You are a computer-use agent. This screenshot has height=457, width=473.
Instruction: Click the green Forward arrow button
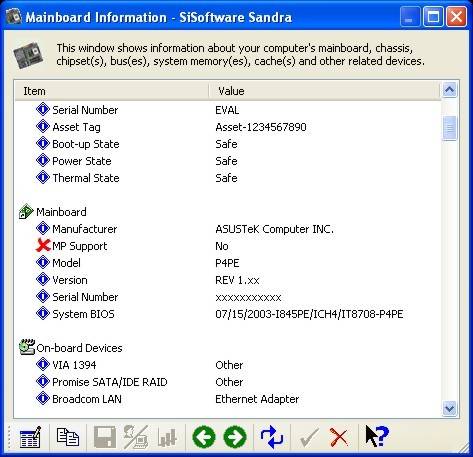tap(235, 437)
